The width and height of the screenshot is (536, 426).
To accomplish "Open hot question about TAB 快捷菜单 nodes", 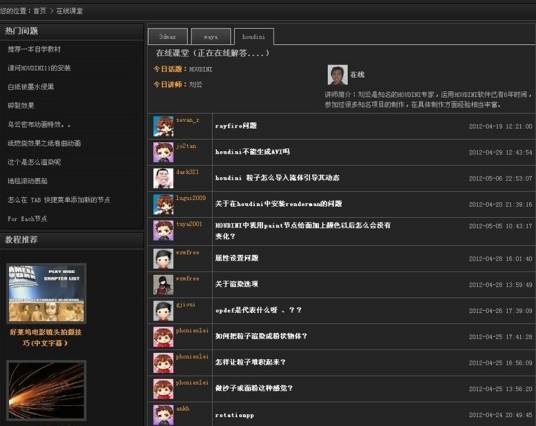I will [x=59, y=200].
